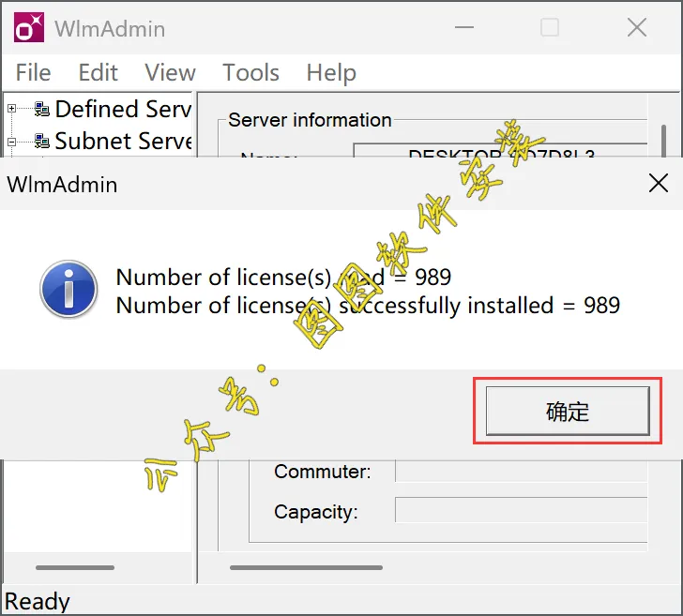Close the main WlmAdmin window
This screenshot has width=683, height=616.
pyautogui.click(x=637, y=27)
